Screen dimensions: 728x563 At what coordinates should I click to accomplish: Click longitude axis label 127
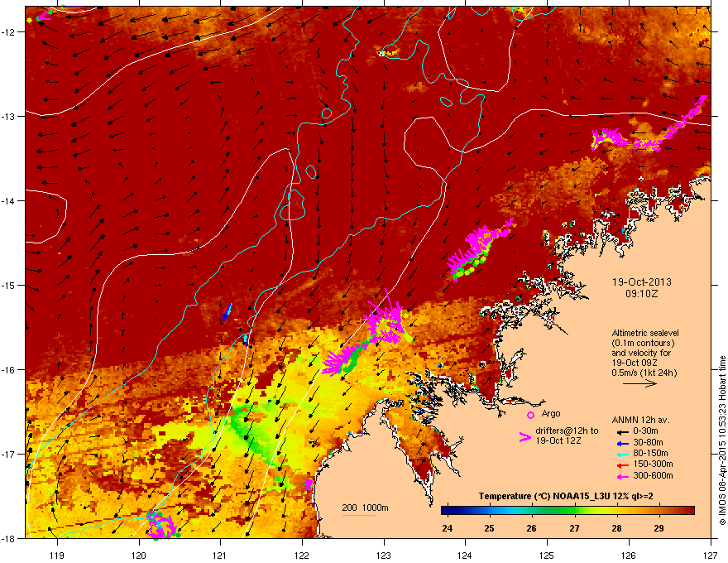(x=711, y=555)
